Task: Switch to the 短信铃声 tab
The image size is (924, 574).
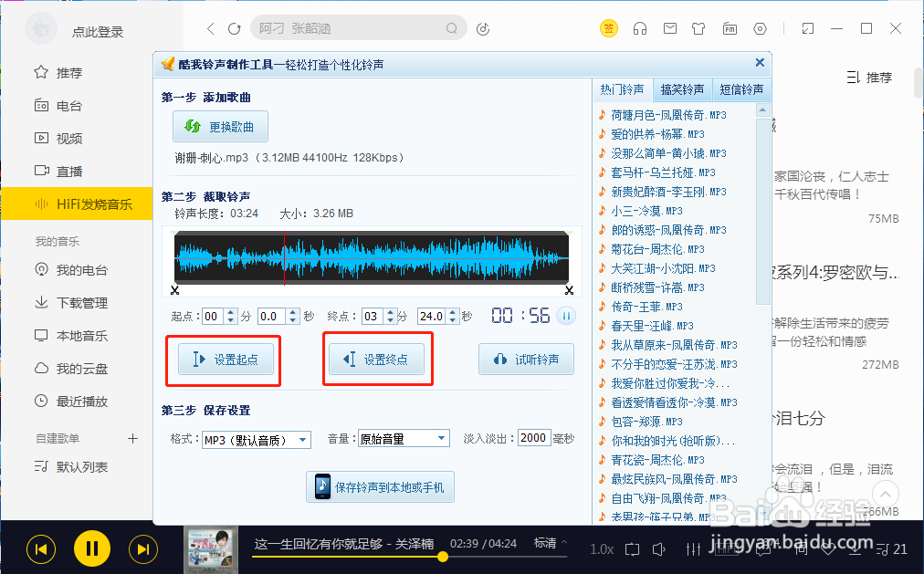Action: click(x=741, y=89)
